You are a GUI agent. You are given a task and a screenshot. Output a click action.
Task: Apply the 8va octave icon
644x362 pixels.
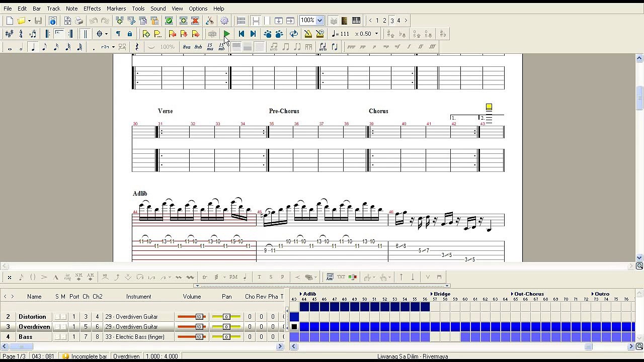click(x=187, y=47)
